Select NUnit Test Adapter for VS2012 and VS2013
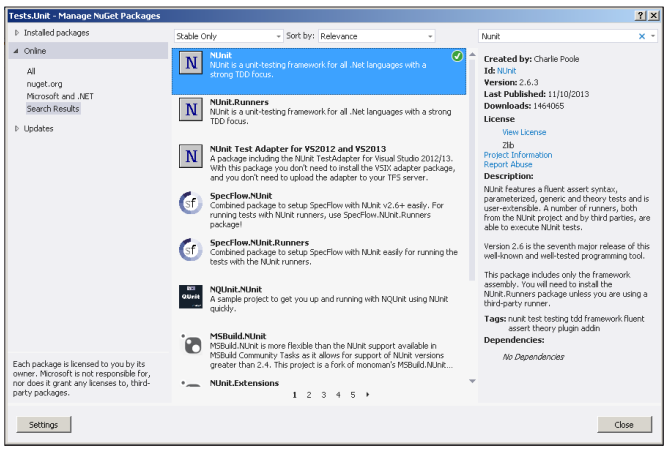 pos(298,149)
